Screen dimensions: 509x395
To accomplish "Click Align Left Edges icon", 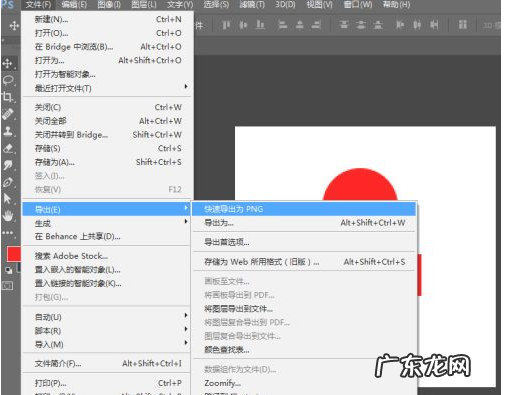I will click(x=283, y=25).
